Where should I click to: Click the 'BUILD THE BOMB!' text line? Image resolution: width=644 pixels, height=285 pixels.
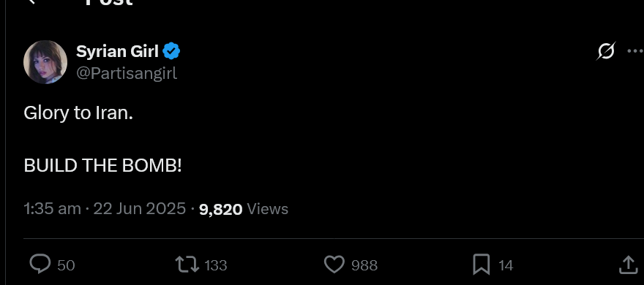(102, 166)
